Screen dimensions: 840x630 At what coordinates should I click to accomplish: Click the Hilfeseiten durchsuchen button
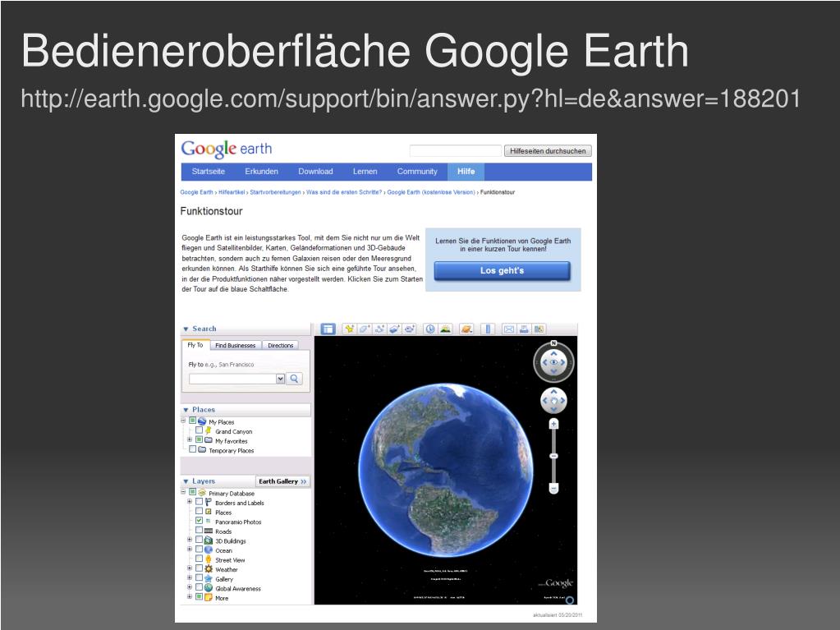tap(548, 151)
